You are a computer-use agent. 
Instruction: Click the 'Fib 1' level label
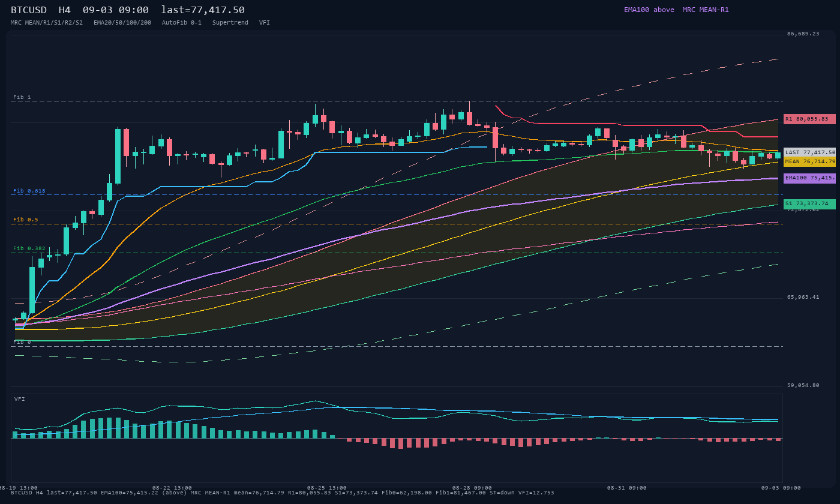(22, 97)
